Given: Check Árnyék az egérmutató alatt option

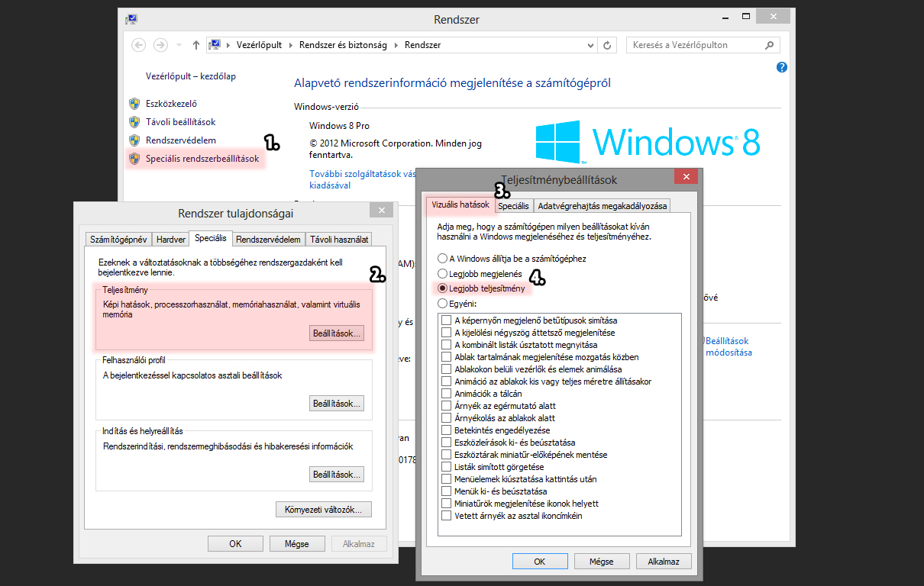Looking at the screenshot, I should (447, 406).
